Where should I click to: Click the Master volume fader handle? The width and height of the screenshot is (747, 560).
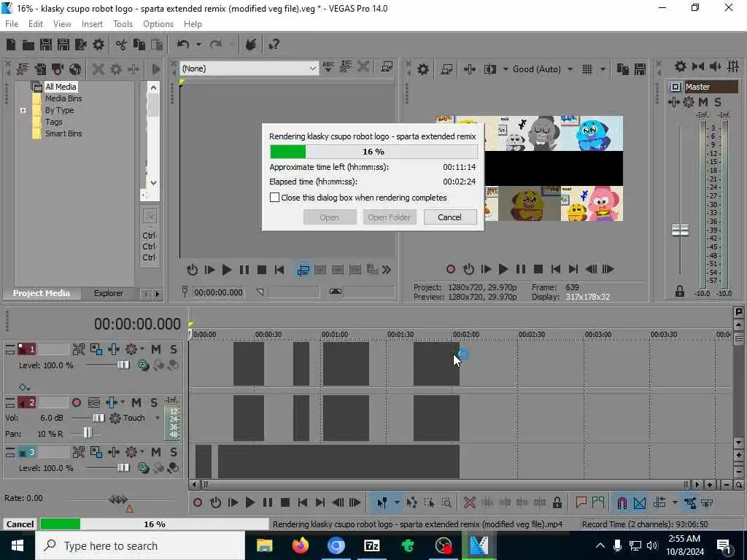(680, 230)
